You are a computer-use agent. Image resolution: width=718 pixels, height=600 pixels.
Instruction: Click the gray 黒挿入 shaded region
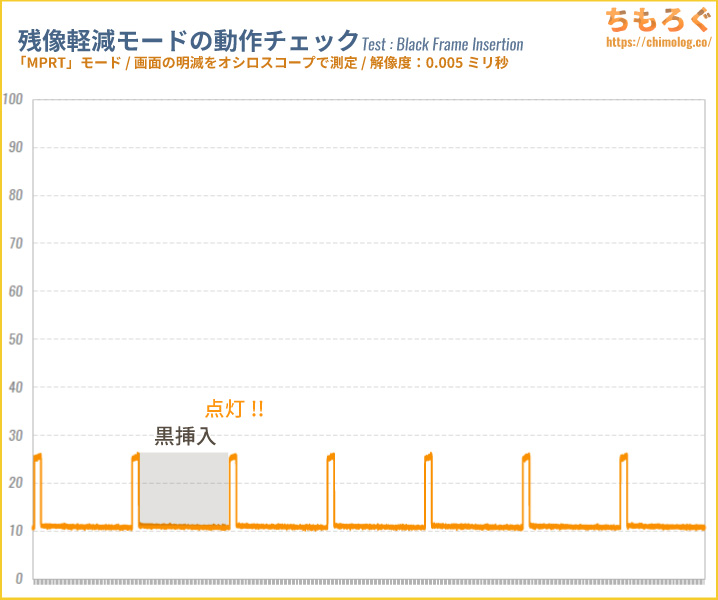[x=184, y=489]
